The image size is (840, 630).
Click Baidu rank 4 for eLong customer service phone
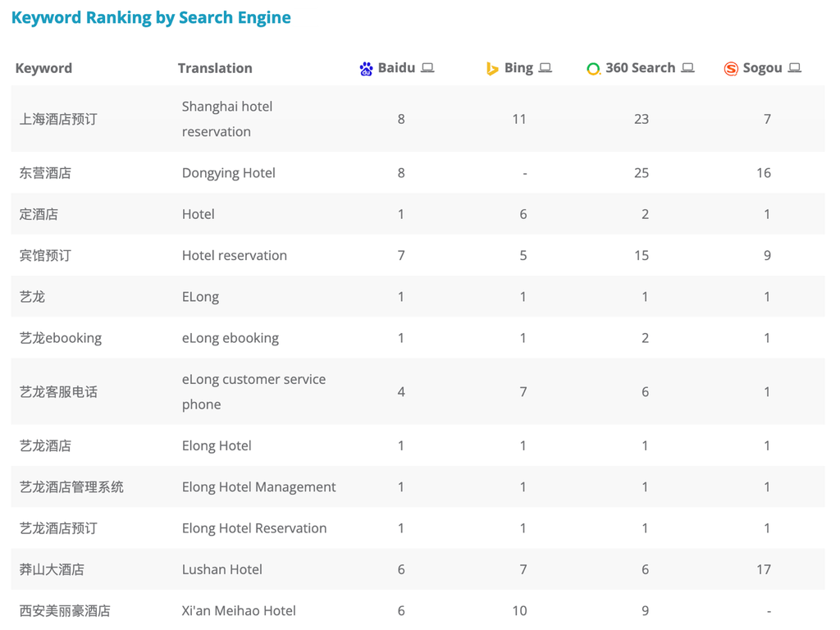(401, 392)
